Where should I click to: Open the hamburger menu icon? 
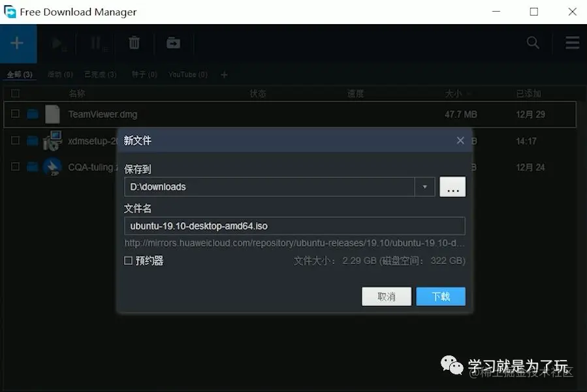click(571, 42)
